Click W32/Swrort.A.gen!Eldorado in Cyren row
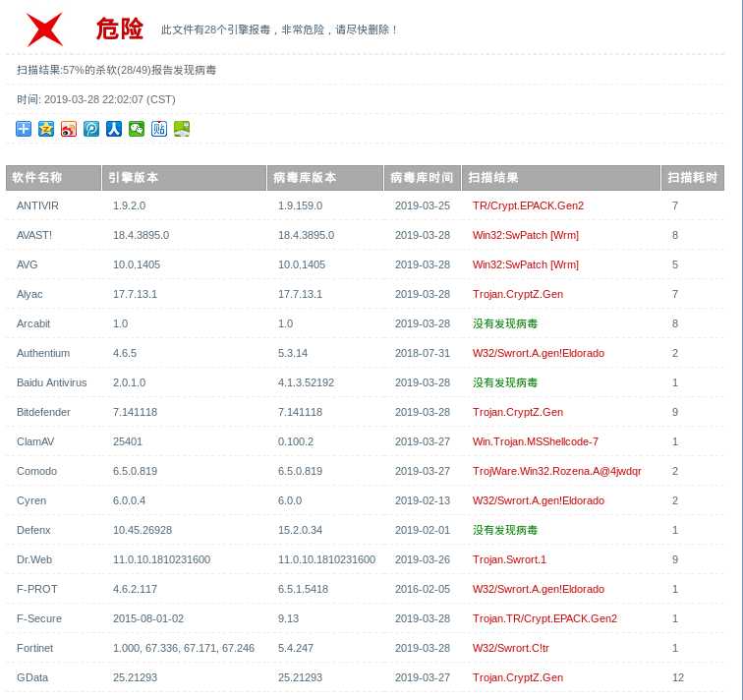 coord(539,500)
